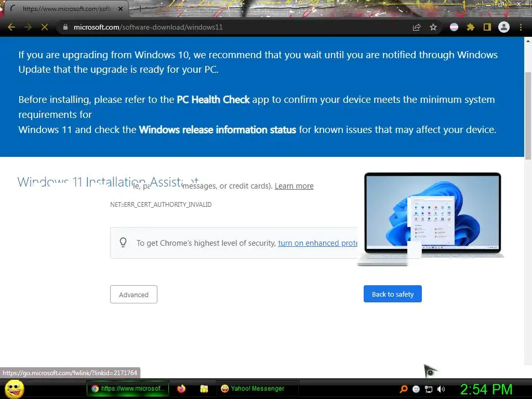Open the striped flag extension icon

pos(454,27)
